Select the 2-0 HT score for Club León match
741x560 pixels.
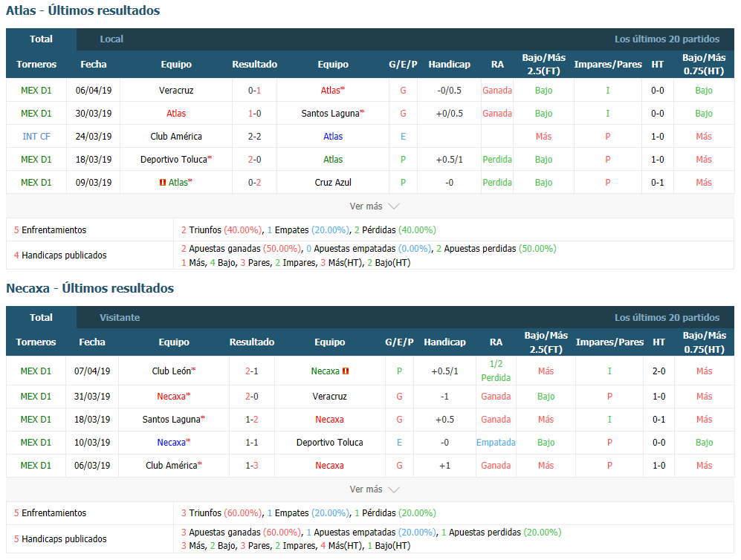point(659,371)
